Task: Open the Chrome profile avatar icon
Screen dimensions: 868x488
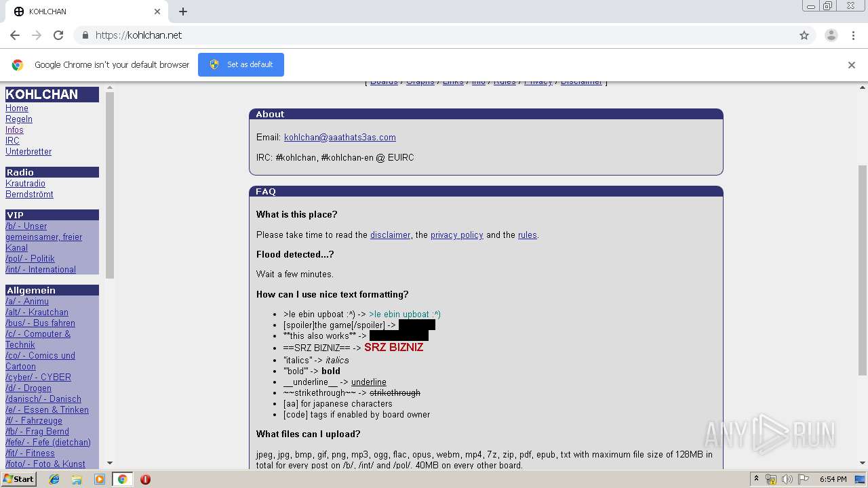Action: (831, 35)
